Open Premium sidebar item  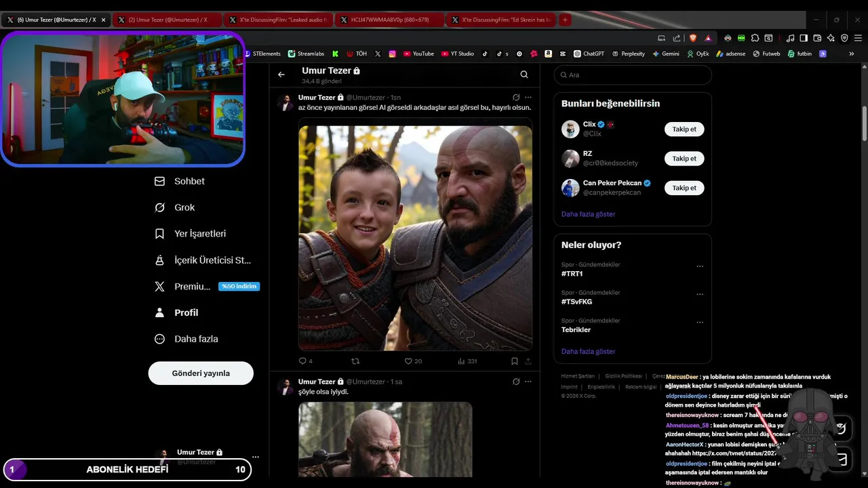207,287
